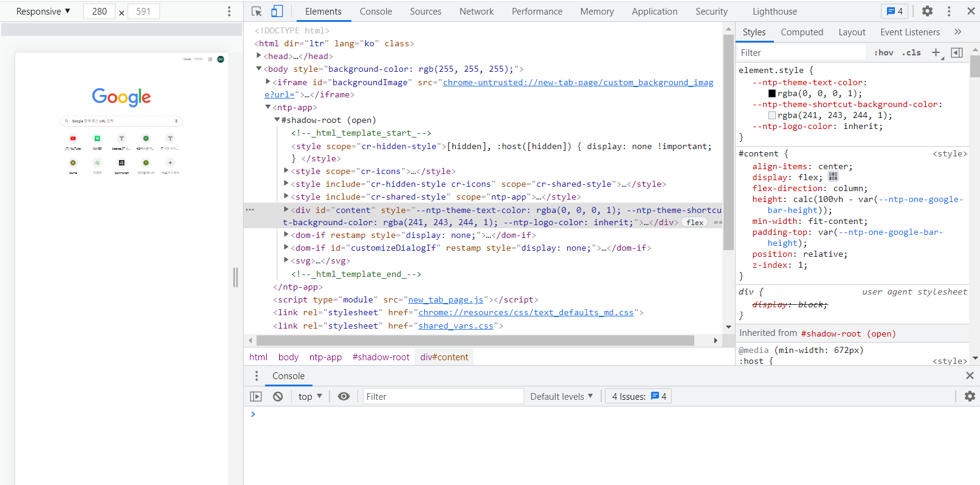Collapse the #shadow-root node

point(277,120)
